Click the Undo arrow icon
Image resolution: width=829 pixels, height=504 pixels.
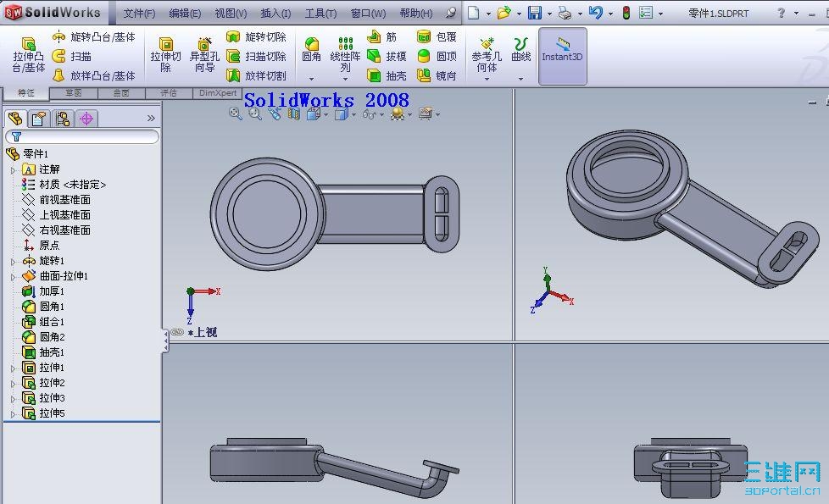(x=595, y=13)
